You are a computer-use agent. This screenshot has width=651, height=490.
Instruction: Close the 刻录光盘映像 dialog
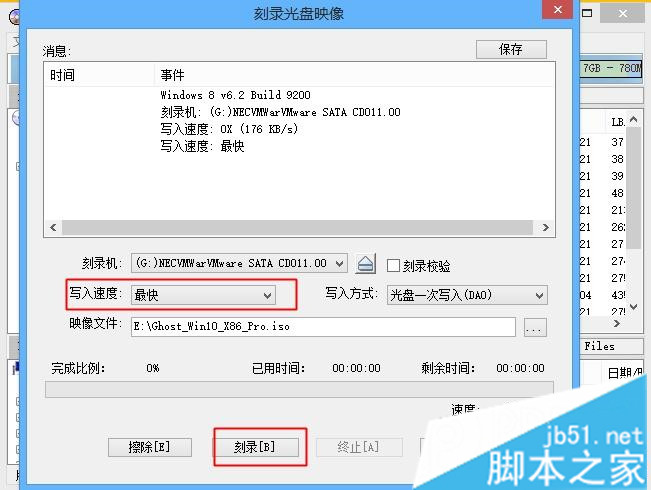(558, 10)
